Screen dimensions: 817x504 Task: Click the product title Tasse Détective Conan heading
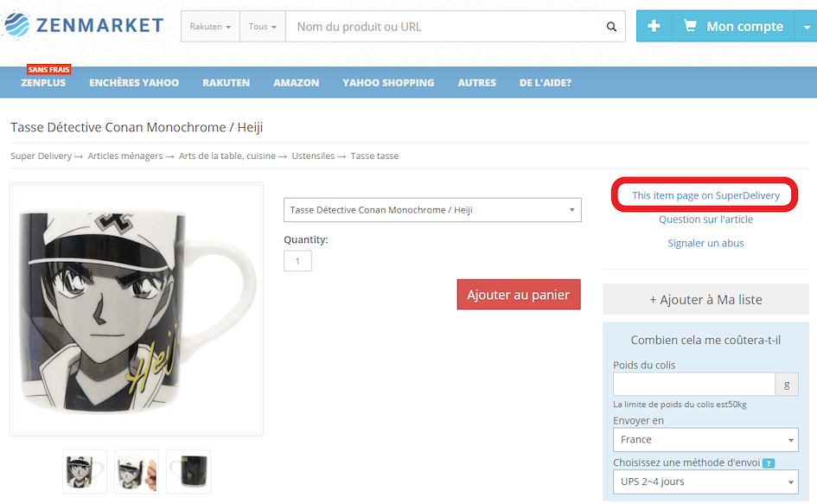pyautogui.click(x=137, y=127)
